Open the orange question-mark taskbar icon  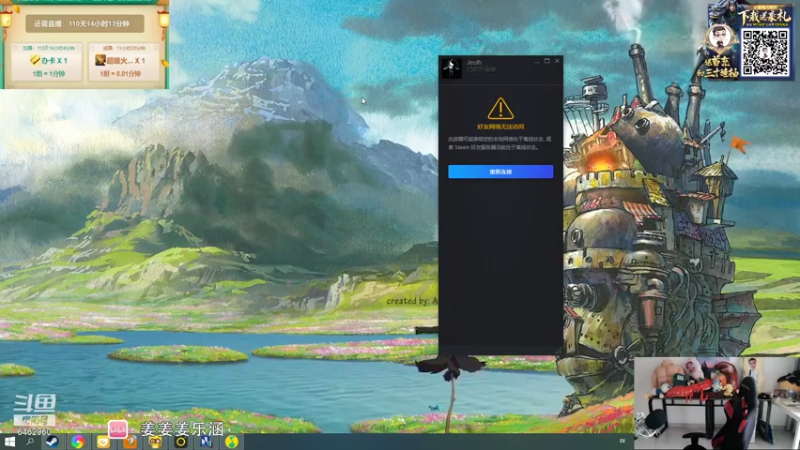(130, 442)
